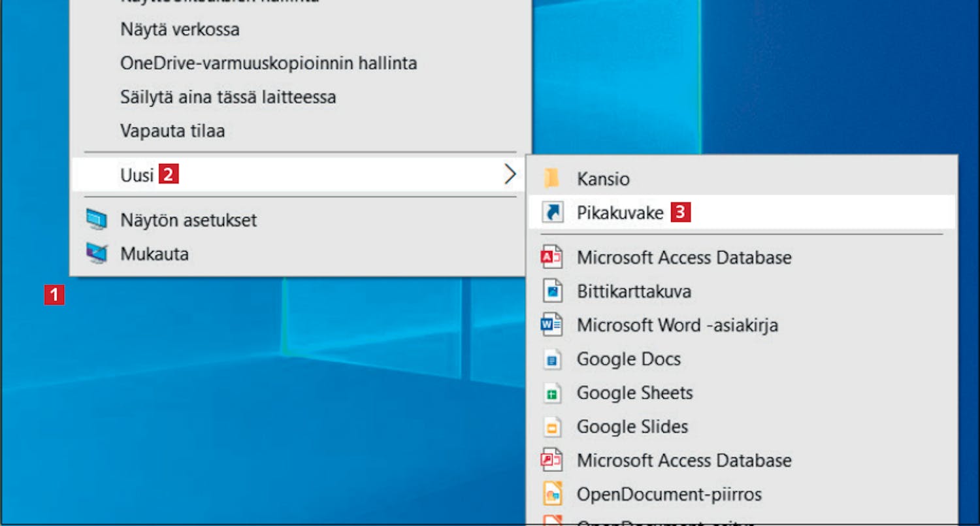This screenshot has height=526, width=980.
Task: Select the Google Sheets icon
Action: point(552,393)
